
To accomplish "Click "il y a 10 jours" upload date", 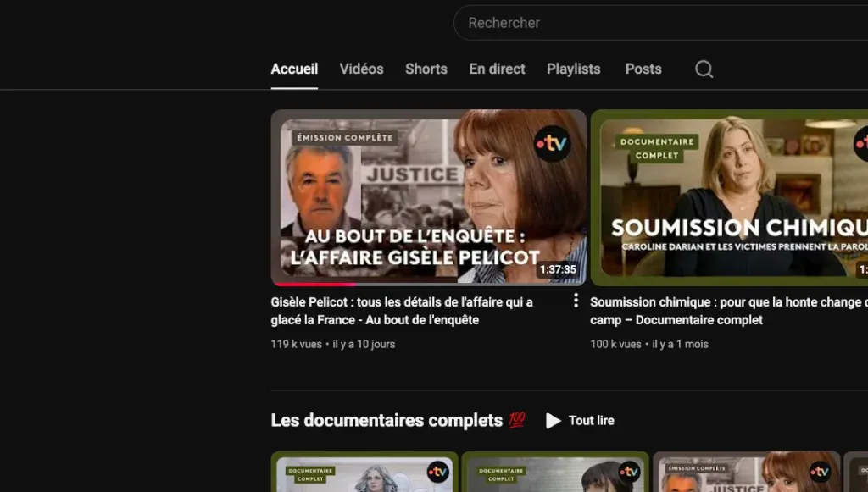I will (x=364, y=344).
